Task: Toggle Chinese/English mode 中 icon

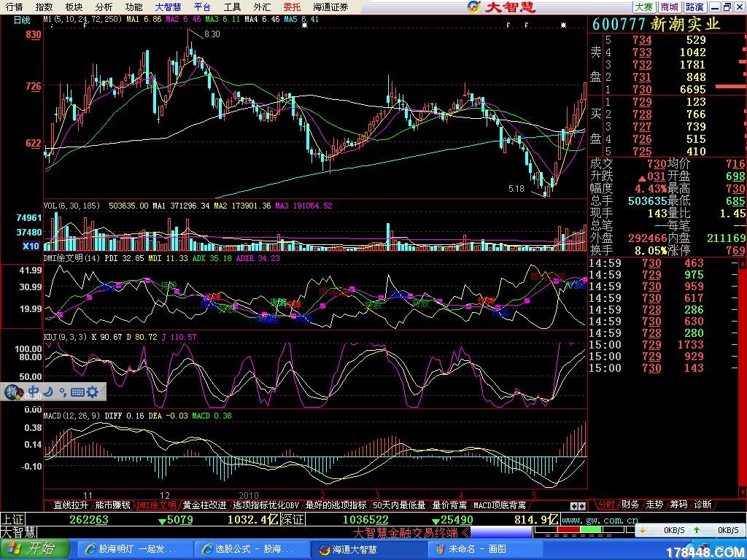Action: pos(34,392)
